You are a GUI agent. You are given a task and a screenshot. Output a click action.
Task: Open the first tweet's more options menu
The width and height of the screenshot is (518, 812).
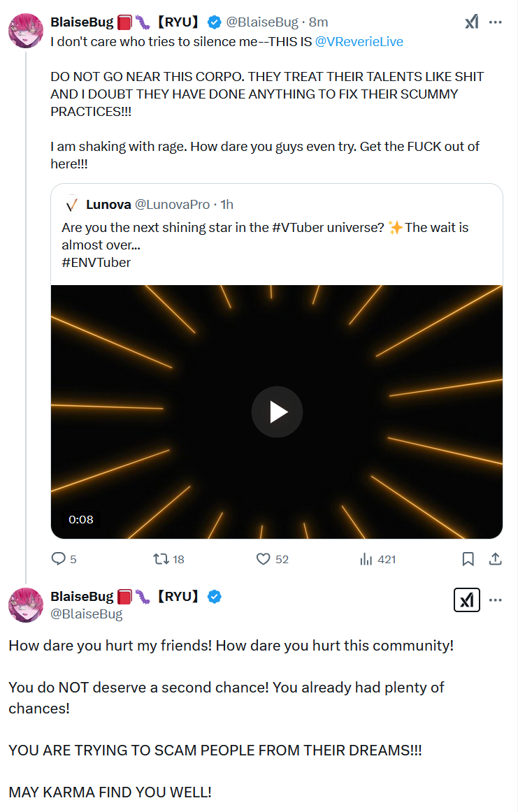click(496, 22)
